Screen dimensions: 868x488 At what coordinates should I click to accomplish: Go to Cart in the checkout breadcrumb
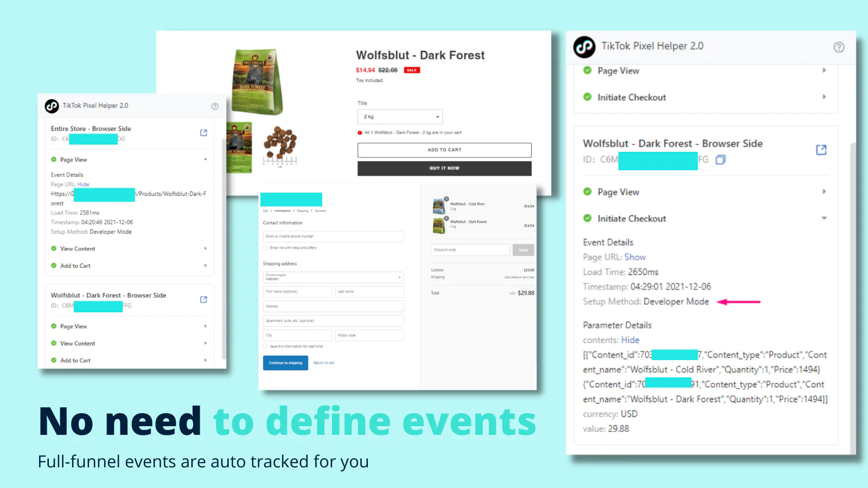pos(266,211)
